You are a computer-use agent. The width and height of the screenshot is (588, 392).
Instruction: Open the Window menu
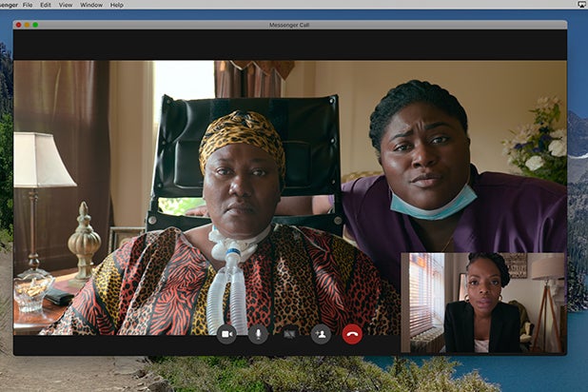[x=91, y=5]
